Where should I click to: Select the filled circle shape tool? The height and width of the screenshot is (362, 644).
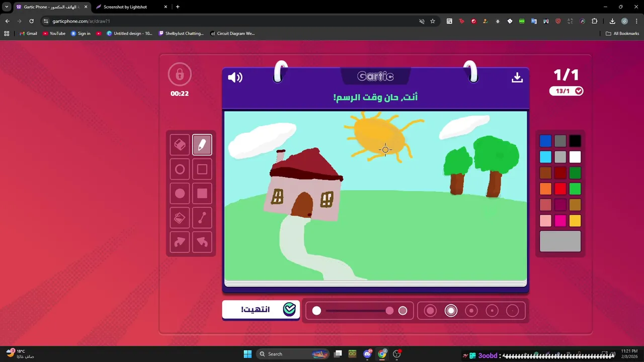coord(180,194)
